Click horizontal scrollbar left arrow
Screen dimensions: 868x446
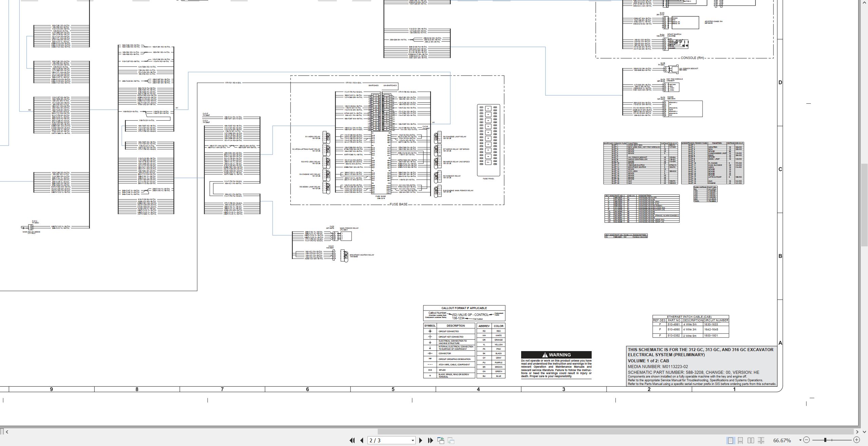(7, 432)
